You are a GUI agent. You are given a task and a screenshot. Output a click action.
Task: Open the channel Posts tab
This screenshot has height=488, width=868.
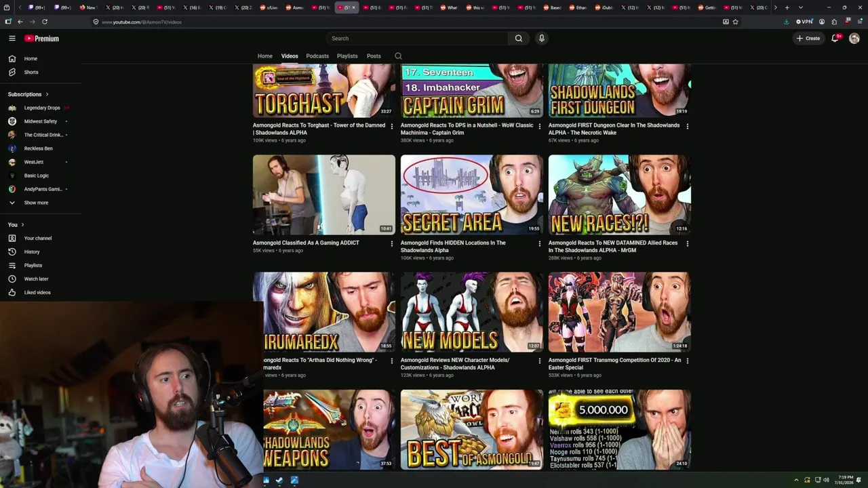(374, 56)
